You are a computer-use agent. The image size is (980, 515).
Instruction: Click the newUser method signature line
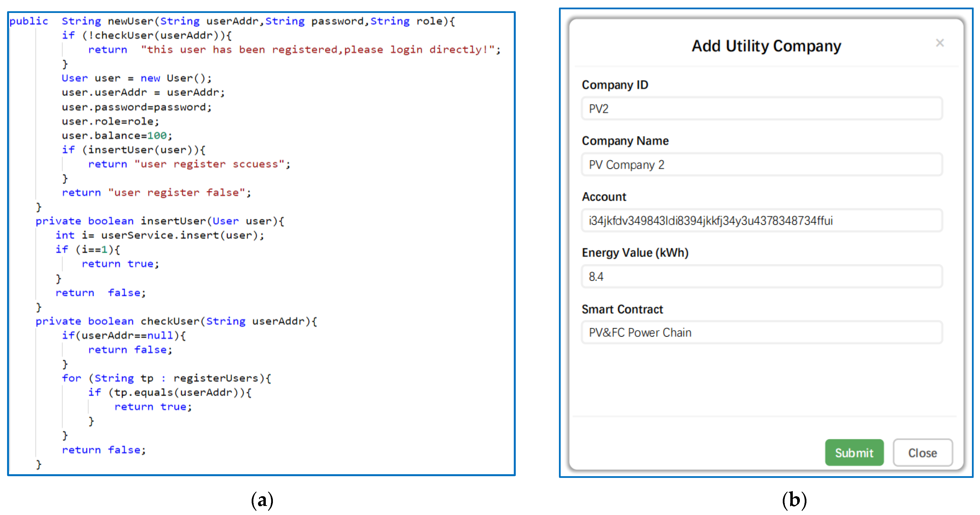coord(232,21)
